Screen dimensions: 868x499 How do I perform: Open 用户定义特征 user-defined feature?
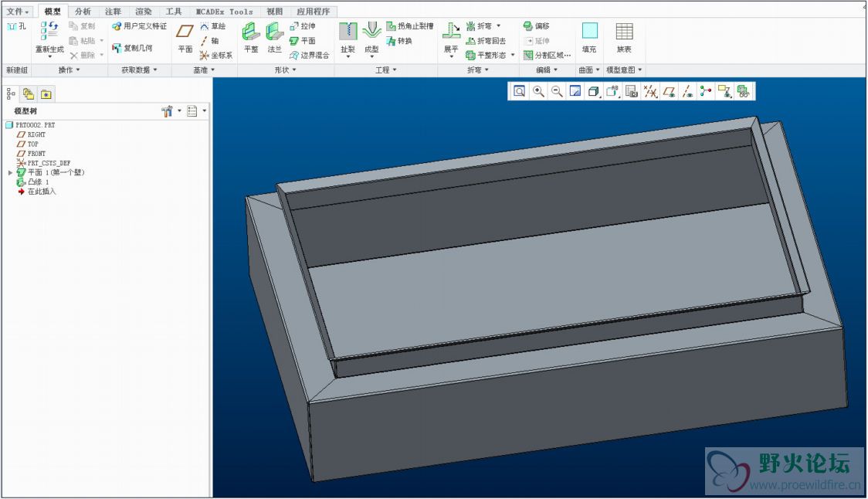(139, 26)
